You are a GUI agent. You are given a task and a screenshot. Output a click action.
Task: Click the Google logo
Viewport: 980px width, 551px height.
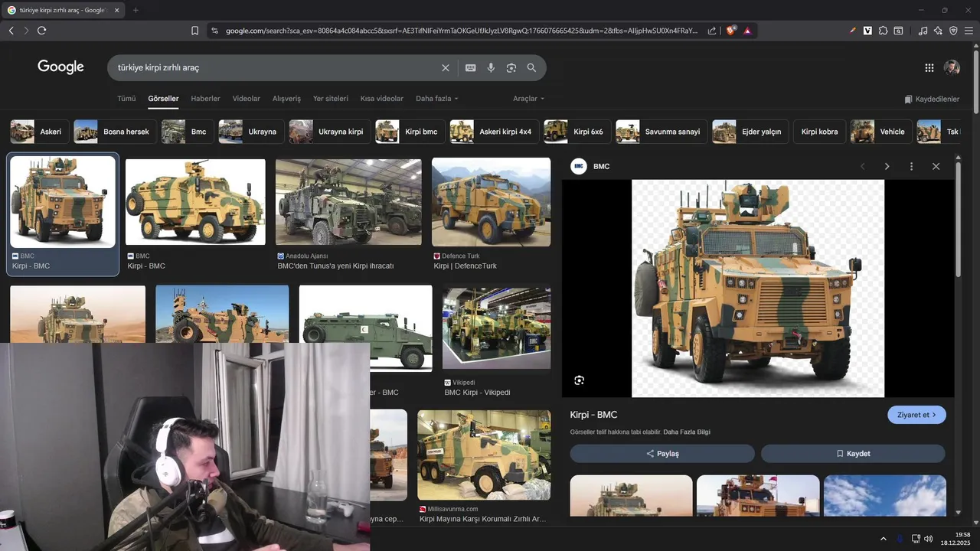[x=60, y=67]
